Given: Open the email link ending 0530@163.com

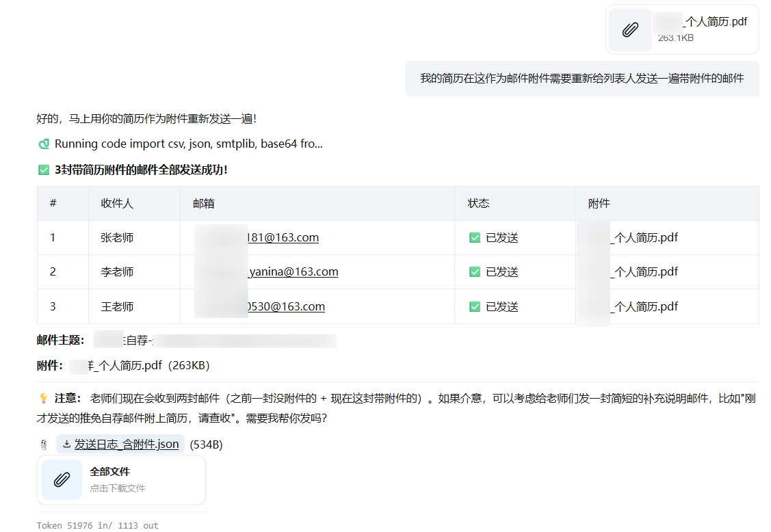Looking at the screenshot, I should [x=286, y=307].
